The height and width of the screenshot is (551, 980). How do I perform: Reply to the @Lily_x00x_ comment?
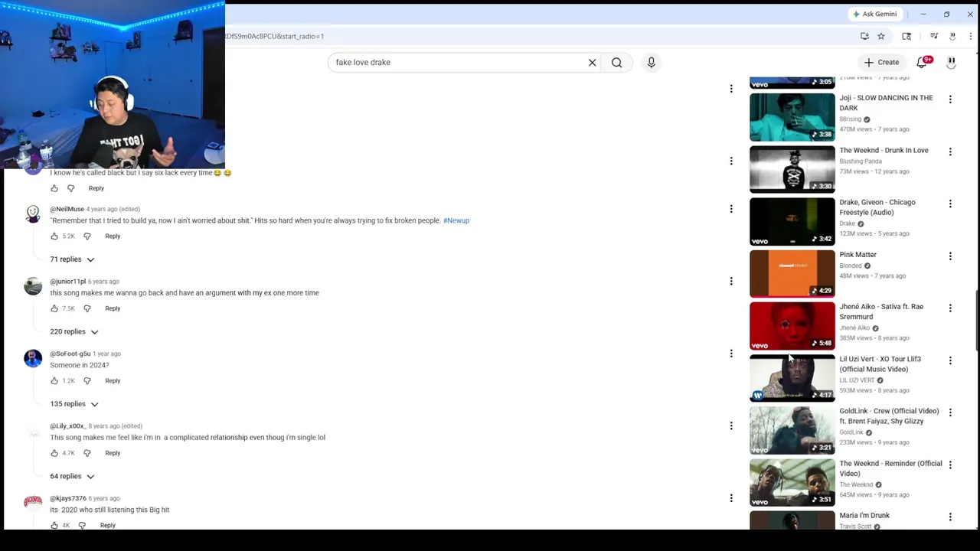[113, 453]
